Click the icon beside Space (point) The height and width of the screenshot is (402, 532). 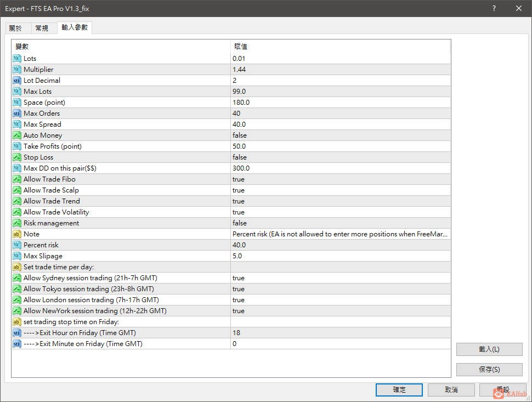pos(16,103)
